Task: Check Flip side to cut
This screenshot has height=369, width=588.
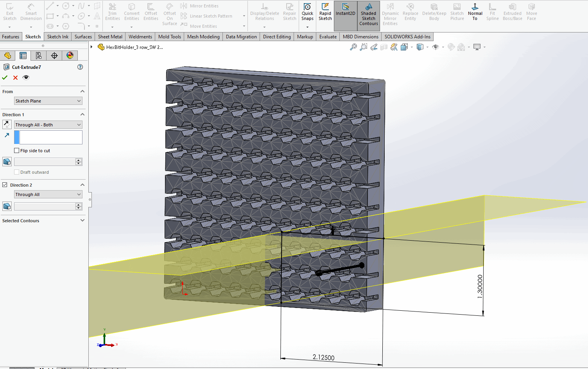Action: pos(16,151)
